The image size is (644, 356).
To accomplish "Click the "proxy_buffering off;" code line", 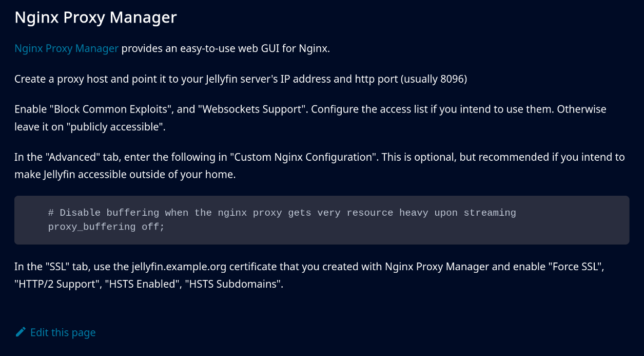I will pyautogui.click(x=106, y=227).
